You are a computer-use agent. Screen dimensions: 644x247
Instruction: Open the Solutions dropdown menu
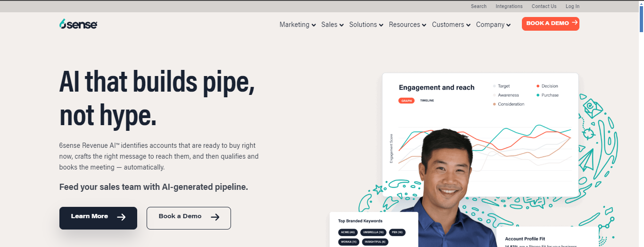[x=366, y=25]
